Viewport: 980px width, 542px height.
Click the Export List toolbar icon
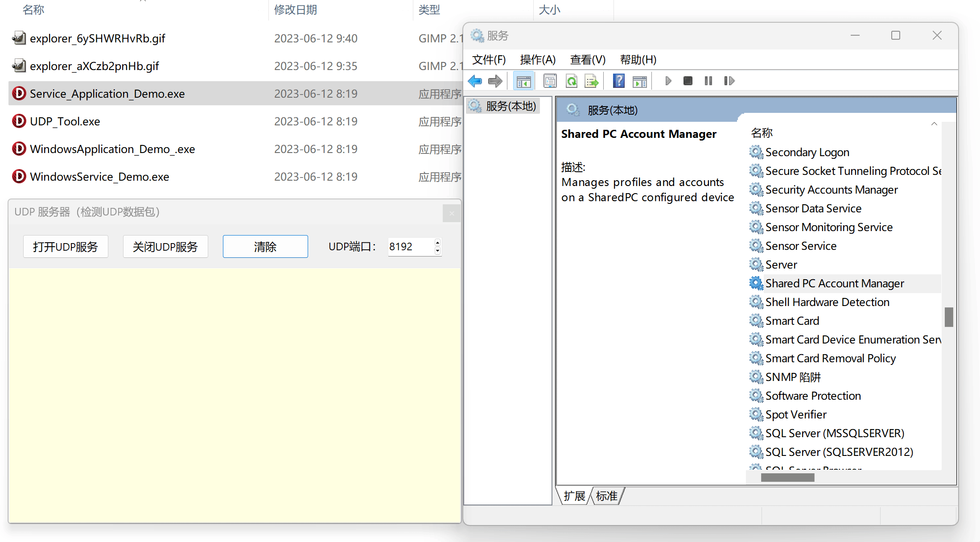[x=592, y=81]
